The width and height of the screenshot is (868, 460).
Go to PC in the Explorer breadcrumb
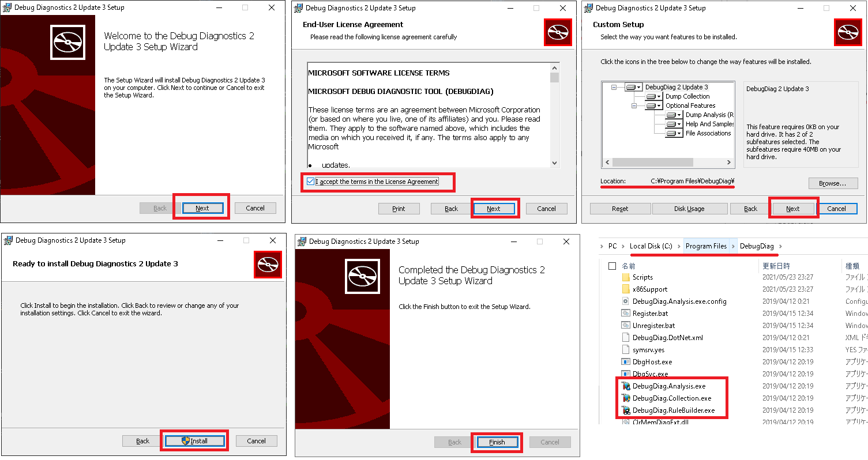(x=613, y=246)
